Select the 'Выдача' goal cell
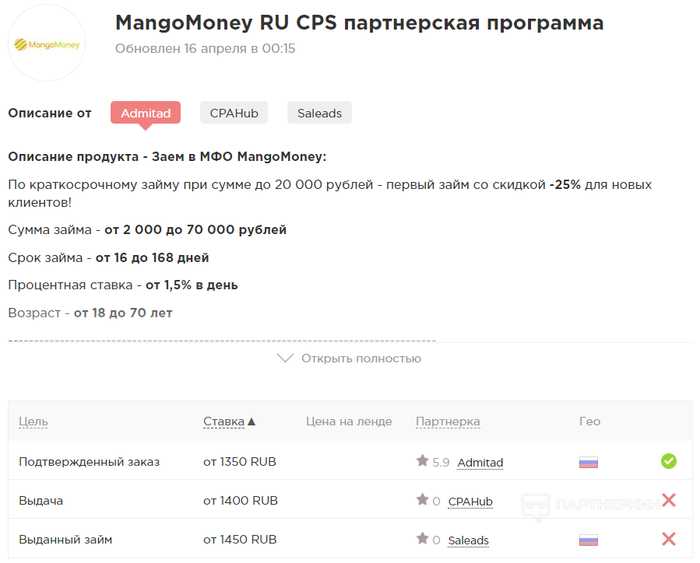Viewport: 700px width, 563px height. (x=41, y=500)
